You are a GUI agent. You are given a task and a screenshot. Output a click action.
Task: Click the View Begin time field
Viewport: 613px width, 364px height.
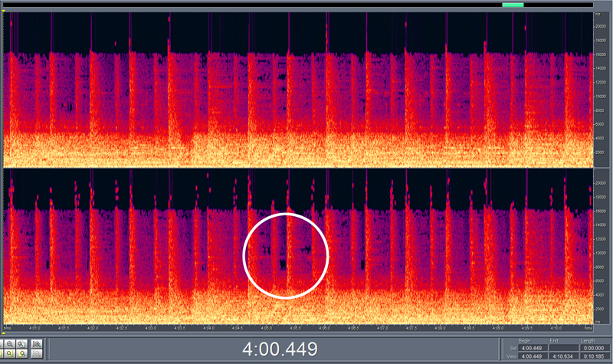[x=533, y=356]
